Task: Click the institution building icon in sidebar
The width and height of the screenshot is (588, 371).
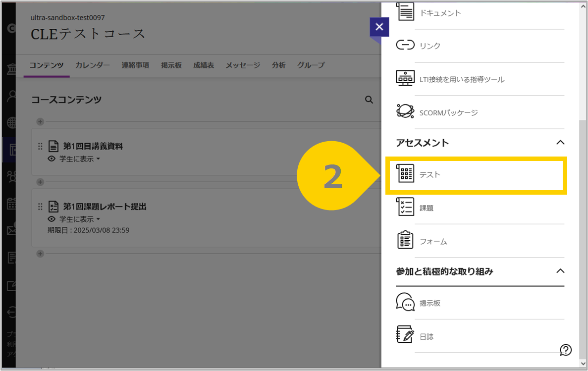Action: 11,69
